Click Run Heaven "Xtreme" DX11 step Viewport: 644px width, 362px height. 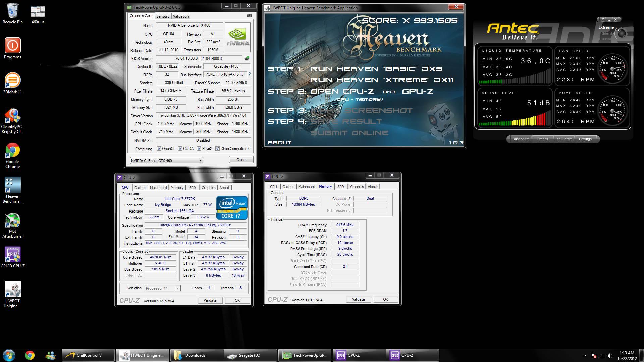[382, 80]
